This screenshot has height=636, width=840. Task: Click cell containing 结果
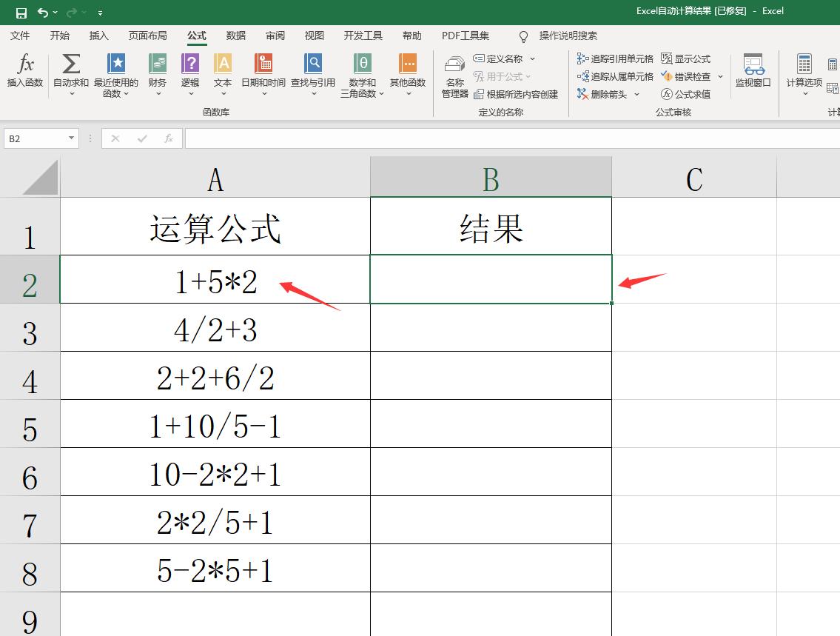(491, 226)
